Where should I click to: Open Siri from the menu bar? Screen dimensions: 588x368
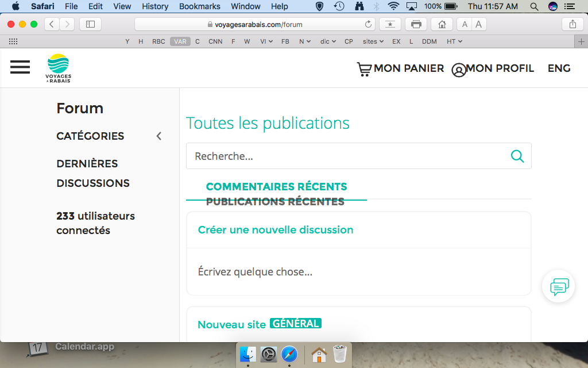click(x=553, y=6)
